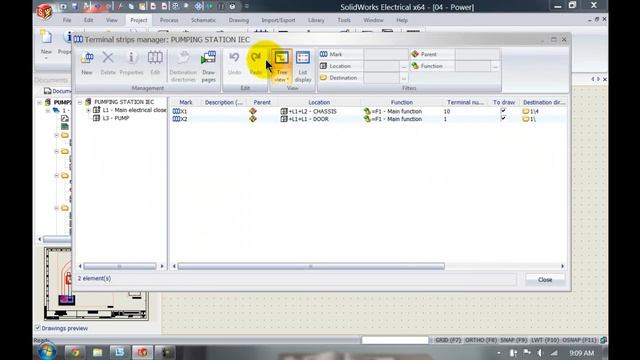
Task: Click the tree pane horizontal scrollbar
Action: [x=120, y=266]
